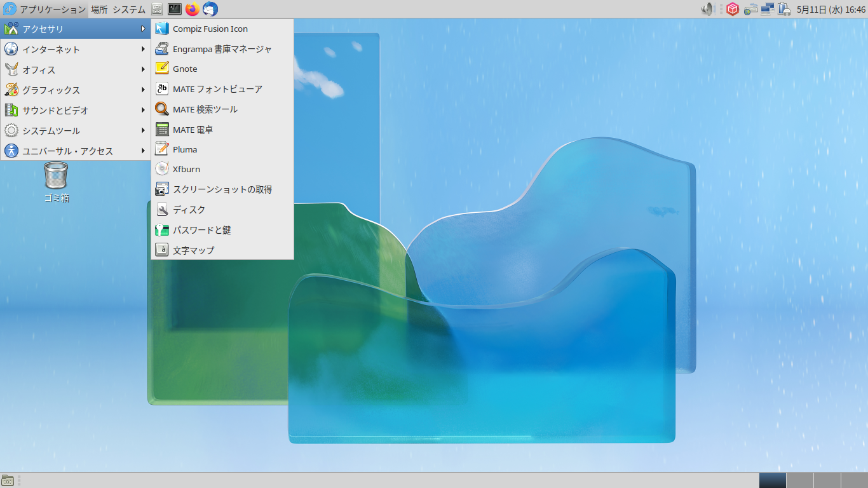Viewport: 868px width, 488px height.
Task: Click the ゴミ箱 label on the desktop
Action: pyautogui.click(x=56, y=198)
